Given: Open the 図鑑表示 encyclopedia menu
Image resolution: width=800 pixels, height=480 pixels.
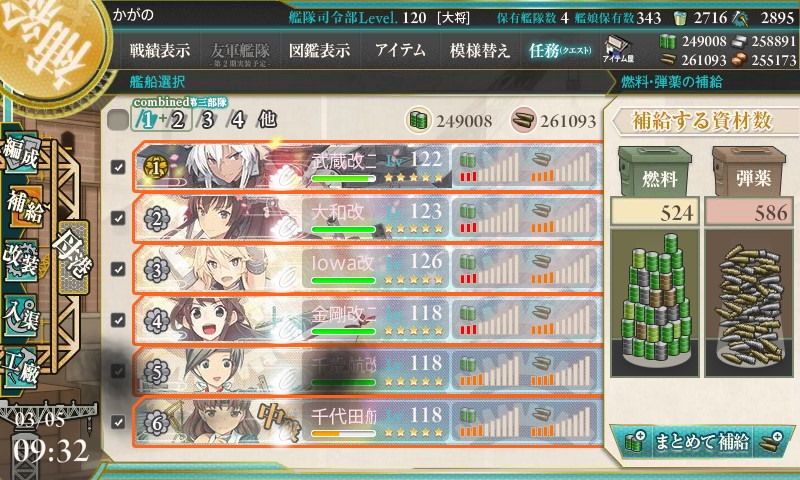Looking at the screenshot, I should tap(319, 50).
